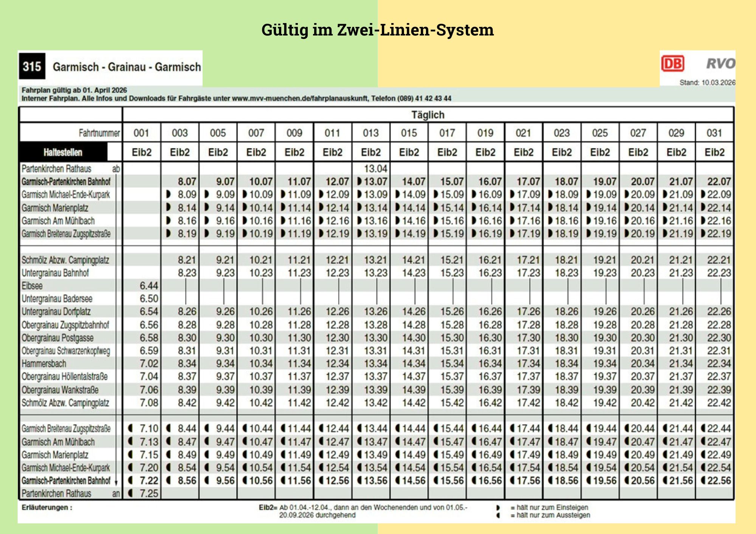756x534 pixels.
Task: Click the RVO logo
Action: point(720,63)
